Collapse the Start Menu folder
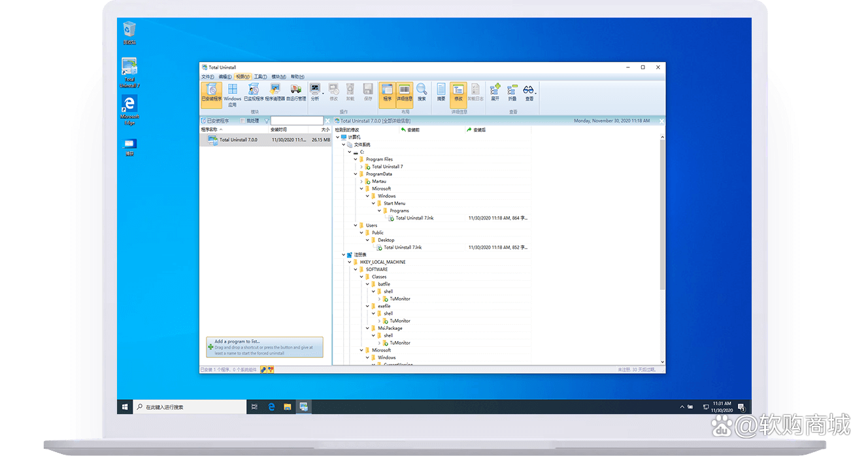Image resolution: width=868 pixels, height=456 pixels. point(373,203)
